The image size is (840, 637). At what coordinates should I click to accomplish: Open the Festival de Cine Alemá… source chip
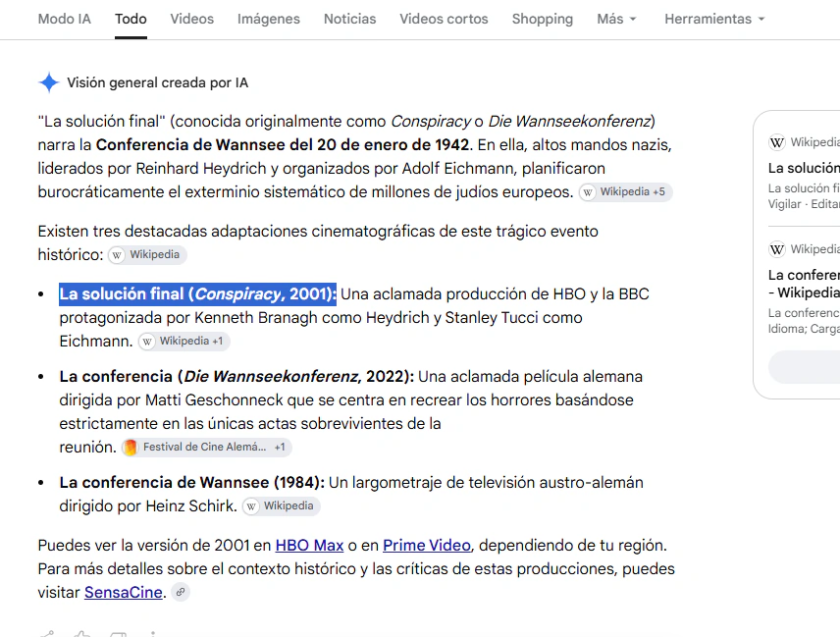point(206,447)
